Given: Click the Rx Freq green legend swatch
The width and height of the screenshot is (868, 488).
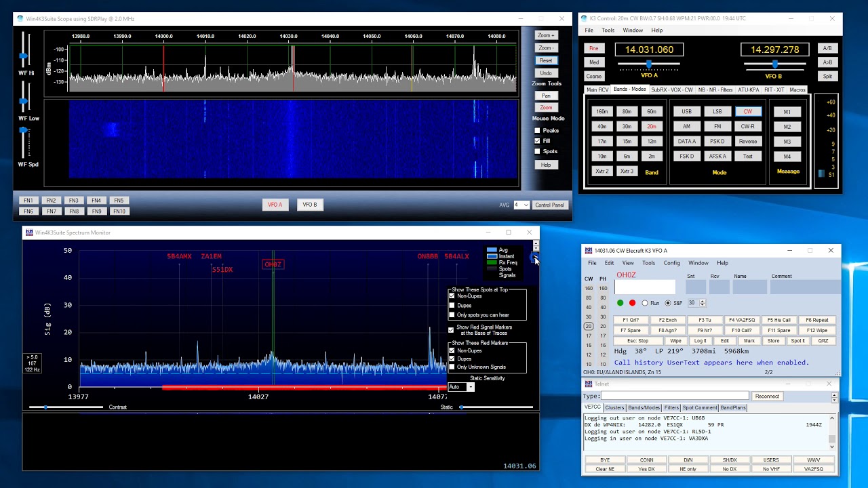Looking at the screenshot, I should (x=492, y=263).
